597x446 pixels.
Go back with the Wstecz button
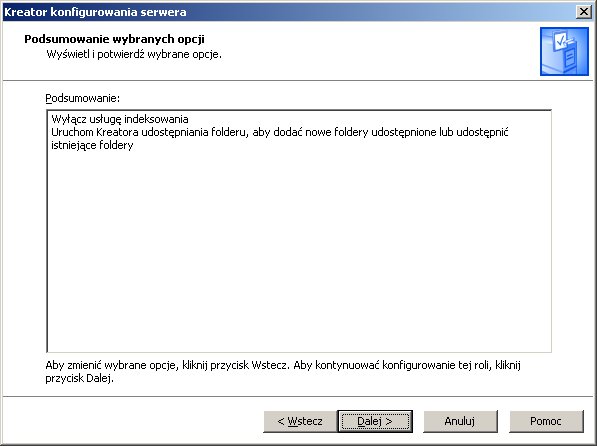tap(300, 421)
